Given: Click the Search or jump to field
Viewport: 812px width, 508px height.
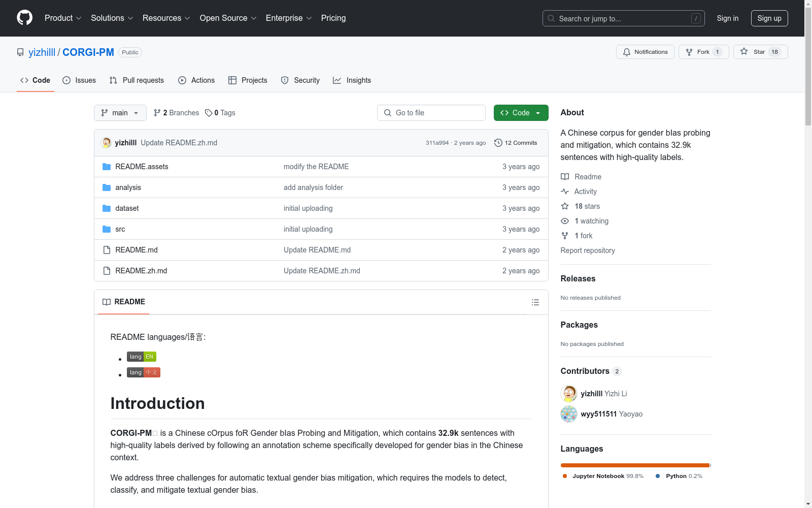Looking at the screenshot, I should click(624, 18).
